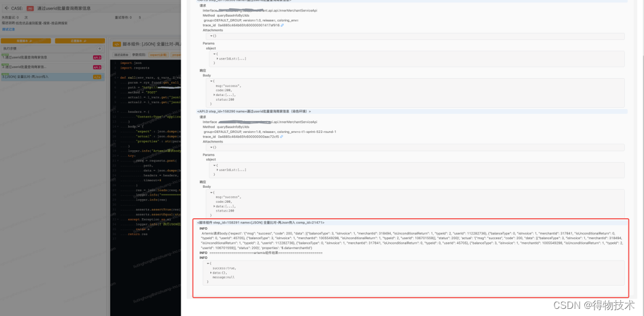Click the API.D badge on step 2
Screen dimensions: 644x316
97,67
